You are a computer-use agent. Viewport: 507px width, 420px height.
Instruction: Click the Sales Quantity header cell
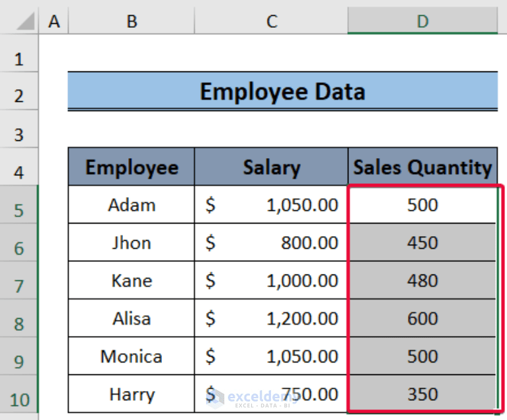[x=422, y=167]
